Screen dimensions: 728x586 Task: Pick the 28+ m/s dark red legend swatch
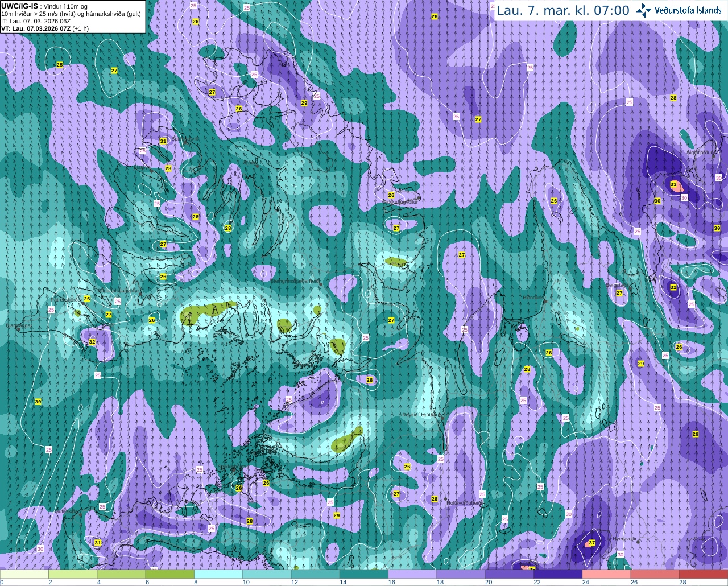pyautogui.click(x=704, y=574)
